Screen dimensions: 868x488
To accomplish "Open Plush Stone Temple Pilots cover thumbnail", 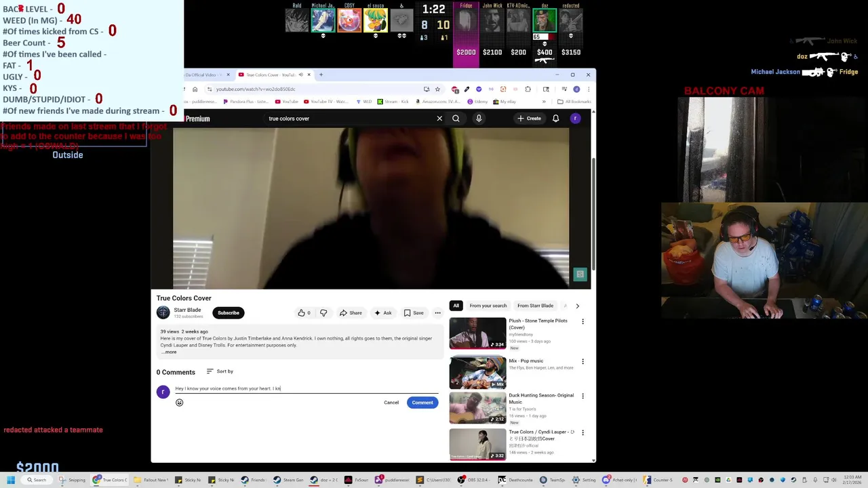I will (477, 333).
